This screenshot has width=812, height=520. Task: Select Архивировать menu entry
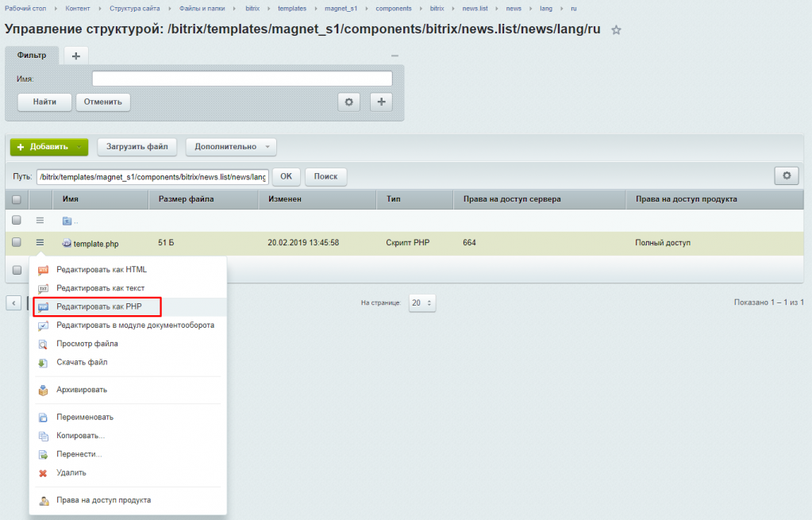click(82, 390)
